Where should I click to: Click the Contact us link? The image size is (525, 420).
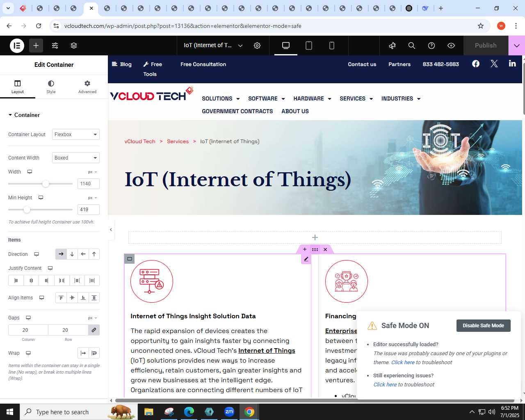[x=362, y=64]
